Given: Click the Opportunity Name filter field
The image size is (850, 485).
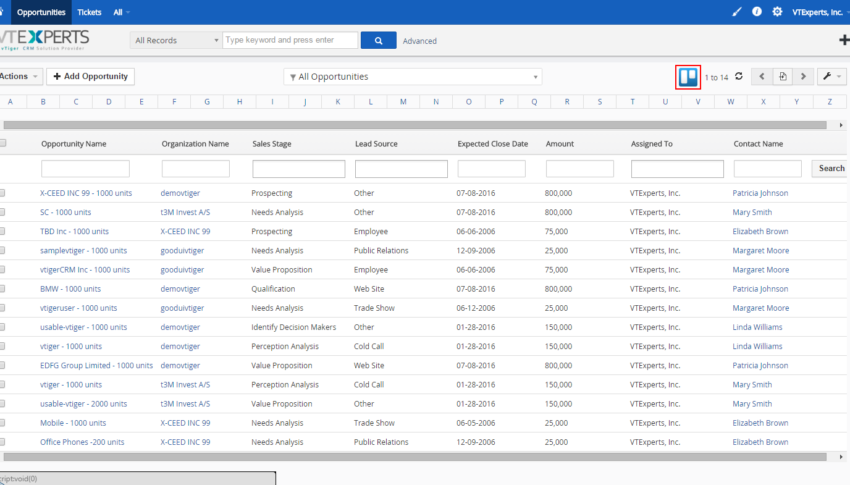Looking at the screenshot, I should (85, 169).
